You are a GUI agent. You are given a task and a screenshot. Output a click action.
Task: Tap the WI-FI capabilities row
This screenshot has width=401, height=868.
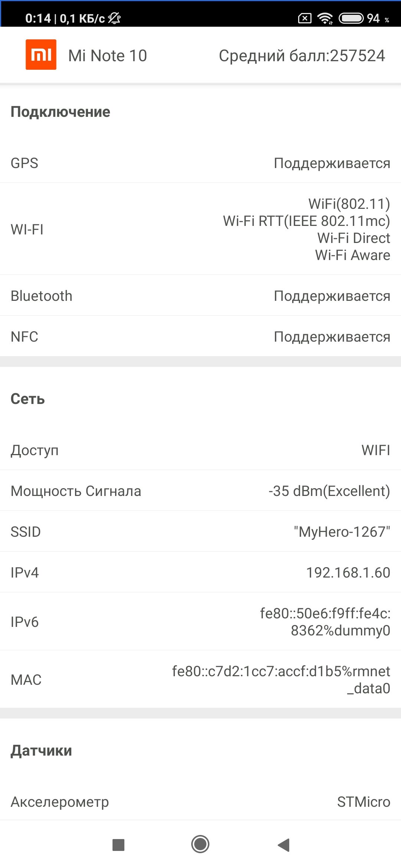(x=200, y=229)
